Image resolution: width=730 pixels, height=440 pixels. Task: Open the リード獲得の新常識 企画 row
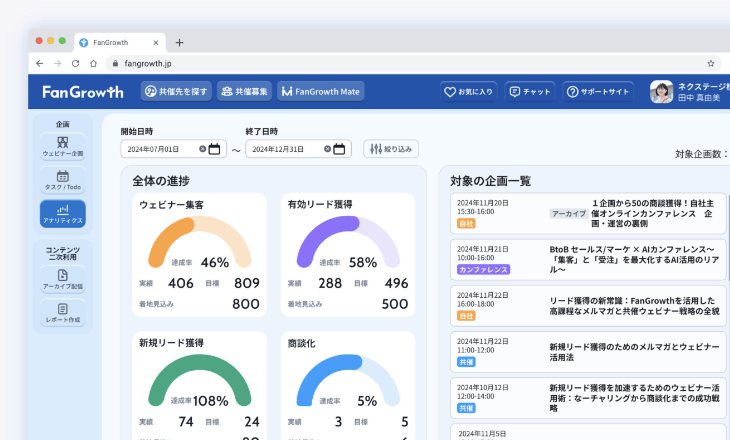coord(588,306)
